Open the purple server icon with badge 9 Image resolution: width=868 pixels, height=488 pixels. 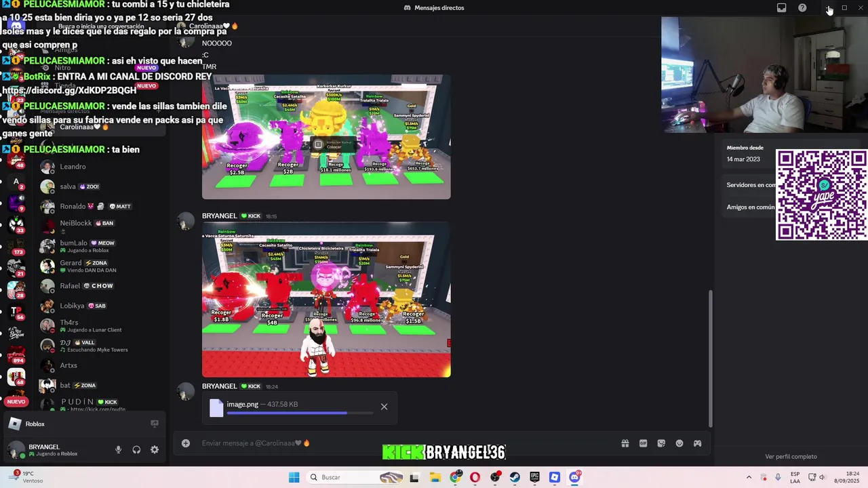tap(16, 203)
